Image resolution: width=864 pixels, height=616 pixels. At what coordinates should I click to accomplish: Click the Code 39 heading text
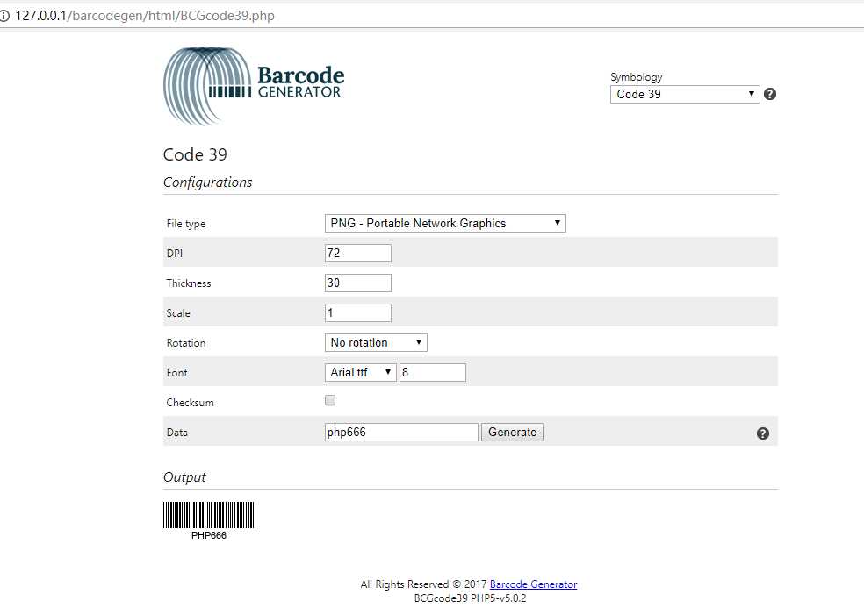click(x=195, y=154)
